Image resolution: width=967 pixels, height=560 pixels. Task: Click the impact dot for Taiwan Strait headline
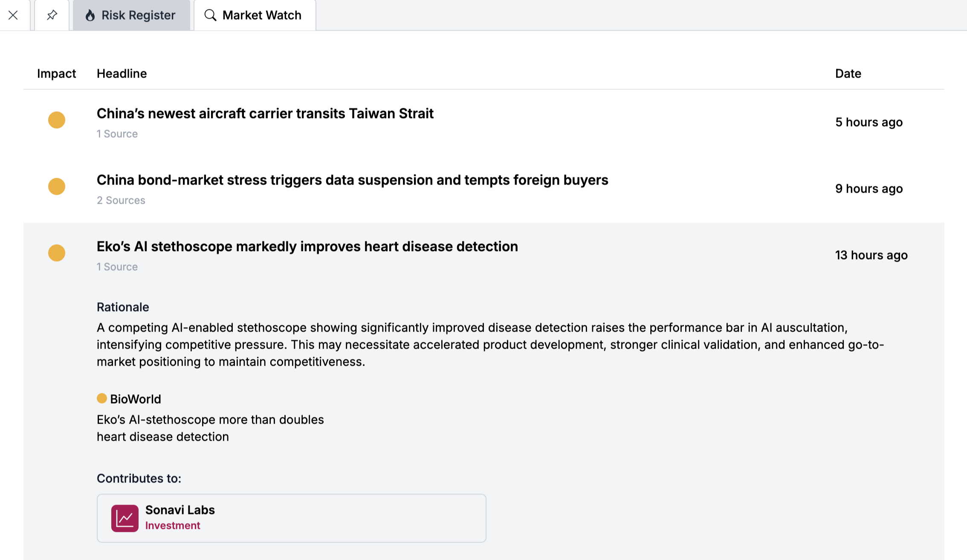coord(57,120)
